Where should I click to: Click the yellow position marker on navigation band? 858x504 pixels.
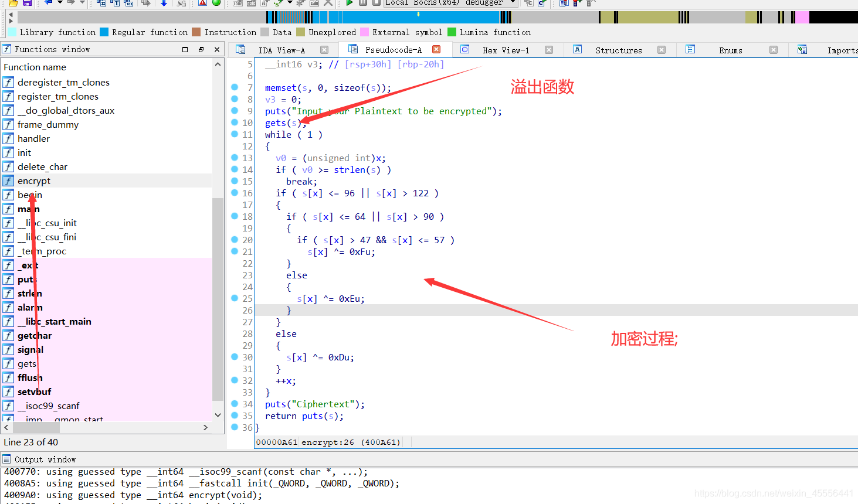[x=418, y=14]
